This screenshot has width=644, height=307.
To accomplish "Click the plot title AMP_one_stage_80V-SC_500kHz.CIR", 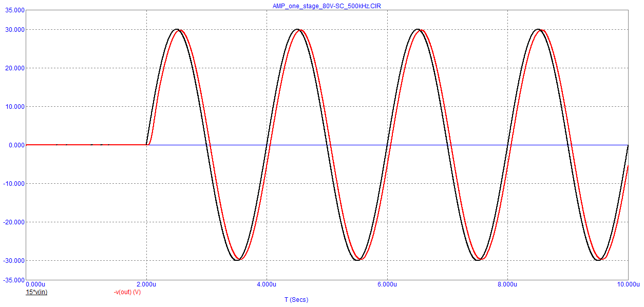I will [327, 6].
